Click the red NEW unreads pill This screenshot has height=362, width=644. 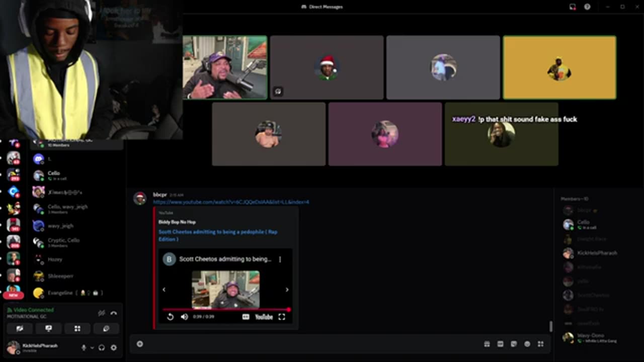pyautogui.click(x=14, y=295)
